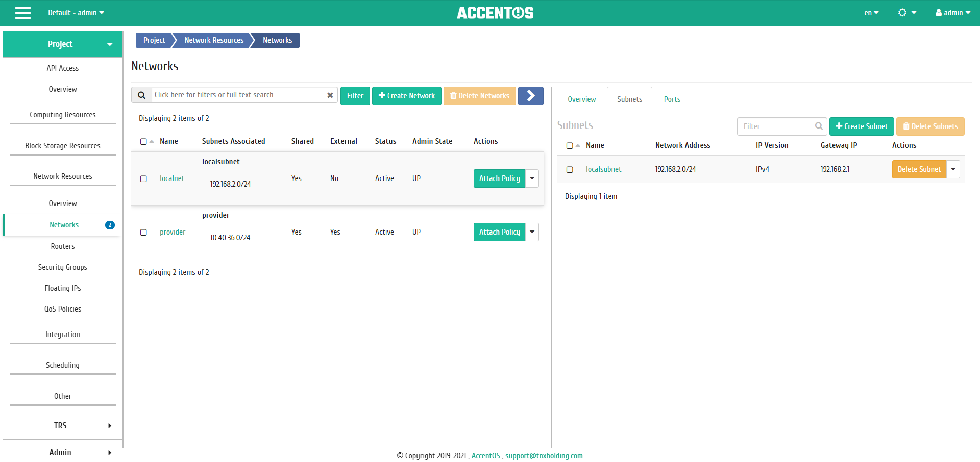Click the AccentOS logo
980x462 pixels.
495,13
